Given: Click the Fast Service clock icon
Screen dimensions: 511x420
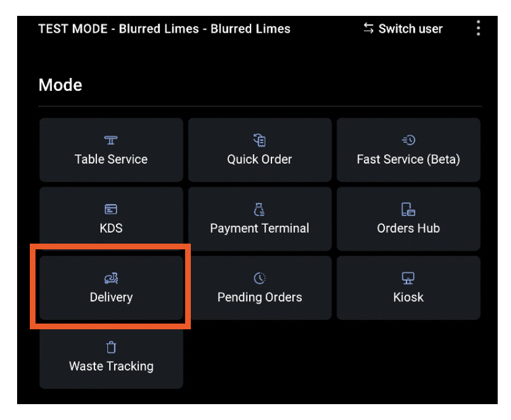Looking at the screenshot, I should [x=408, y=140].
